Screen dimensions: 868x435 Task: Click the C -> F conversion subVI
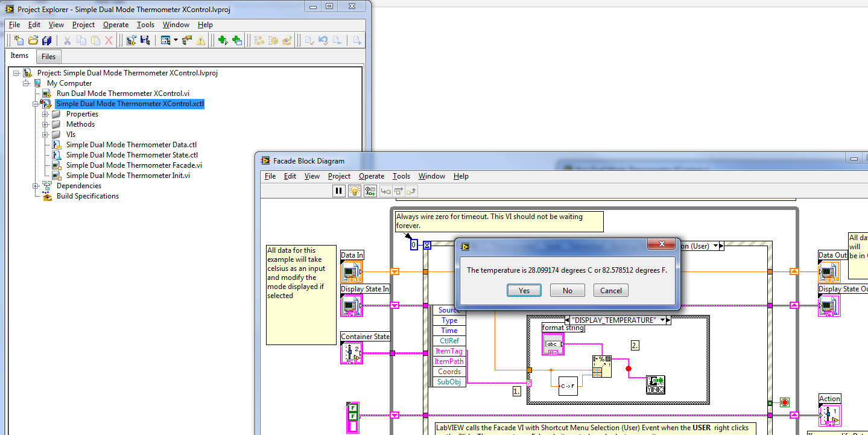(x=568, y=386)
